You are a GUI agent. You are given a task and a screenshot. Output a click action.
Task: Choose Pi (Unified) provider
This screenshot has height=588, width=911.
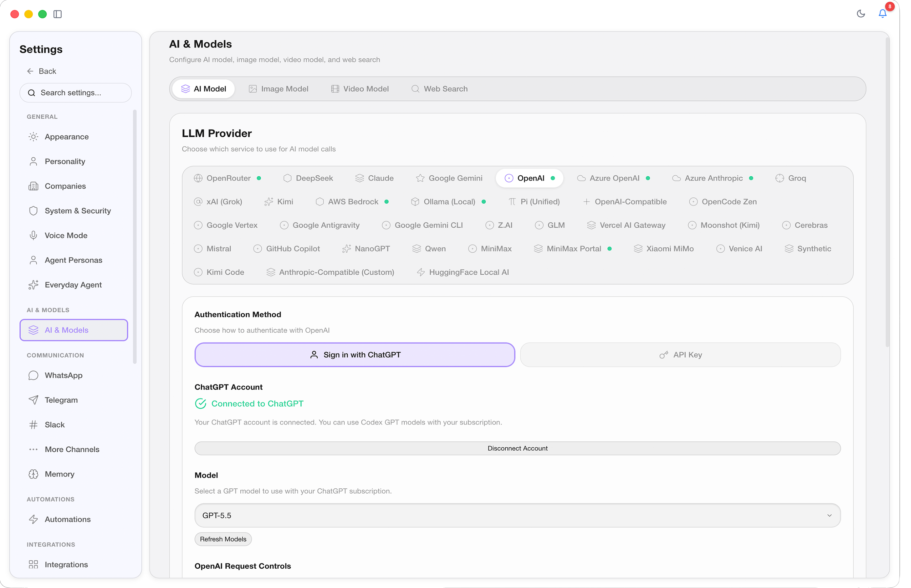pos(534,202)
